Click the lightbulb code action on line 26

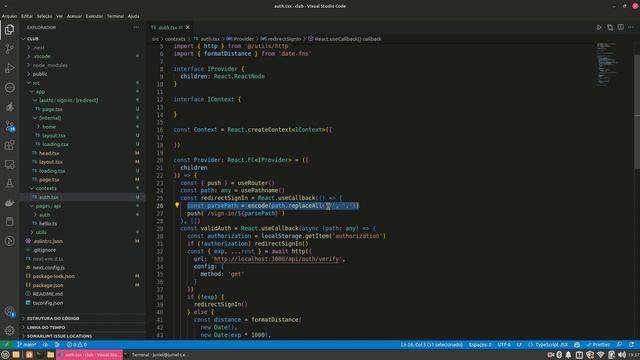coord(177,205)
